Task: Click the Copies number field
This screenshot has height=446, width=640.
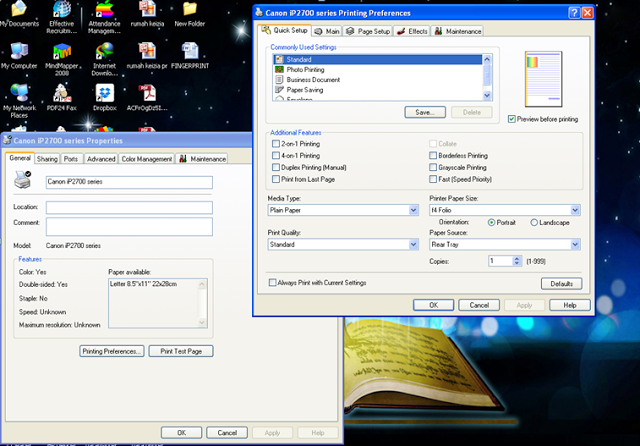Action: pos(500,261)
